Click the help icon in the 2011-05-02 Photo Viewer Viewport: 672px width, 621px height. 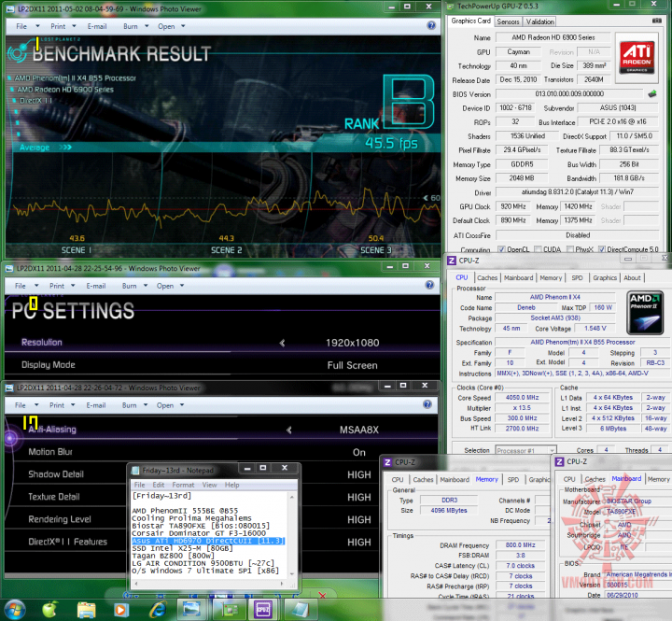(x=431, y=25)
